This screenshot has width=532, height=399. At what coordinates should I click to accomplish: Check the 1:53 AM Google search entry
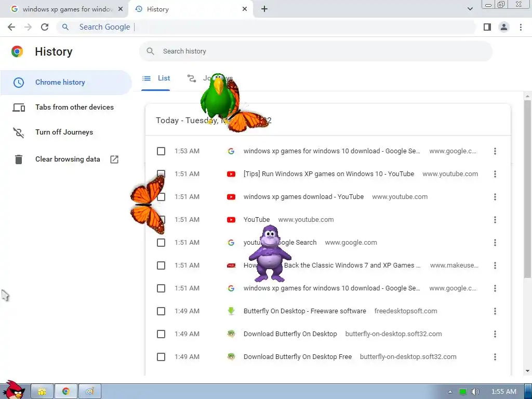tap(161, 151)
